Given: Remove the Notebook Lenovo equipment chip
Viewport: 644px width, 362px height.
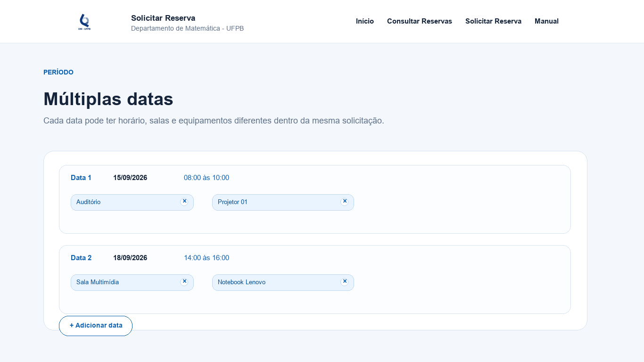Looking at the screenshot, I should tap(345, 281).
